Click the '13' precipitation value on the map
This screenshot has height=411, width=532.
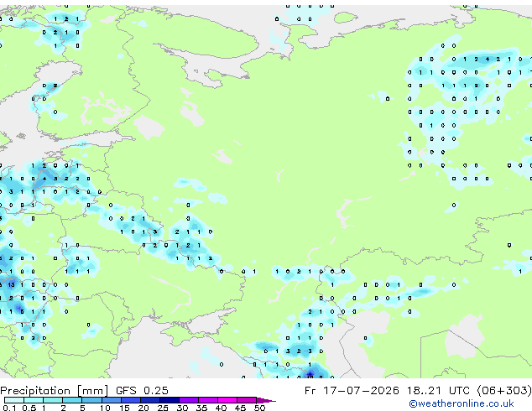coord(11,285)
